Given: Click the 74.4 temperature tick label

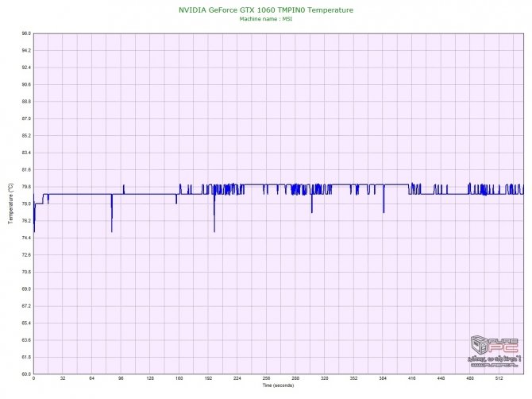Looking at the screenshot, I should [26, 238].
